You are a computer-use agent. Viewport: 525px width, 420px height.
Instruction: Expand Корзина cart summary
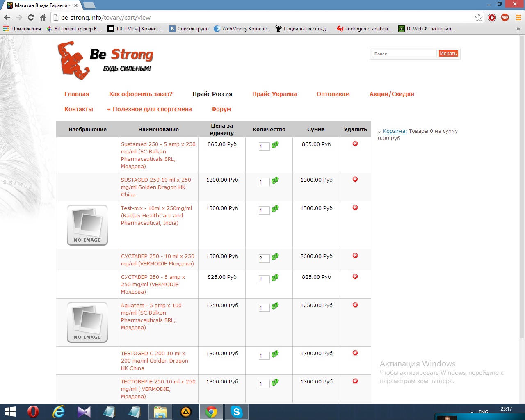[x=395, y=131]
